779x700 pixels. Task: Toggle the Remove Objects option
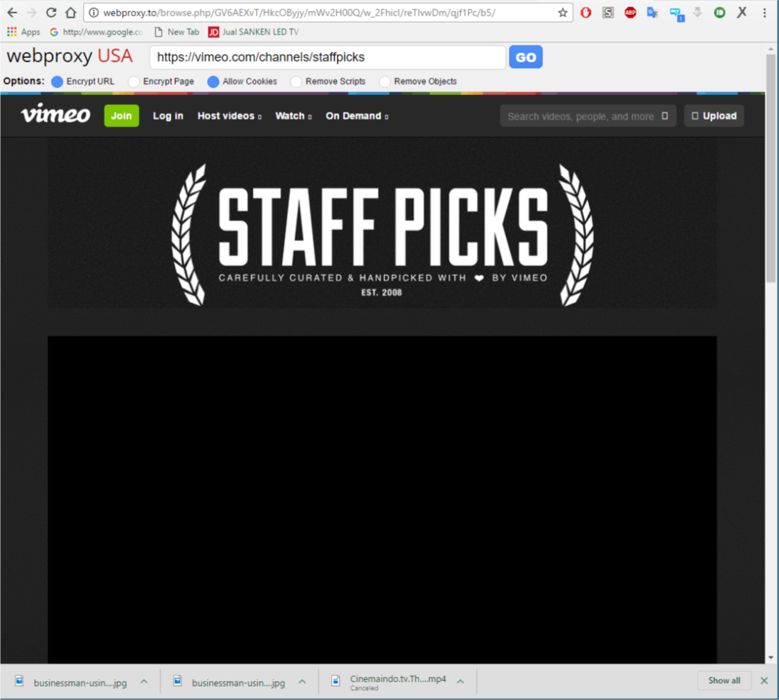(x=384, y=82)
